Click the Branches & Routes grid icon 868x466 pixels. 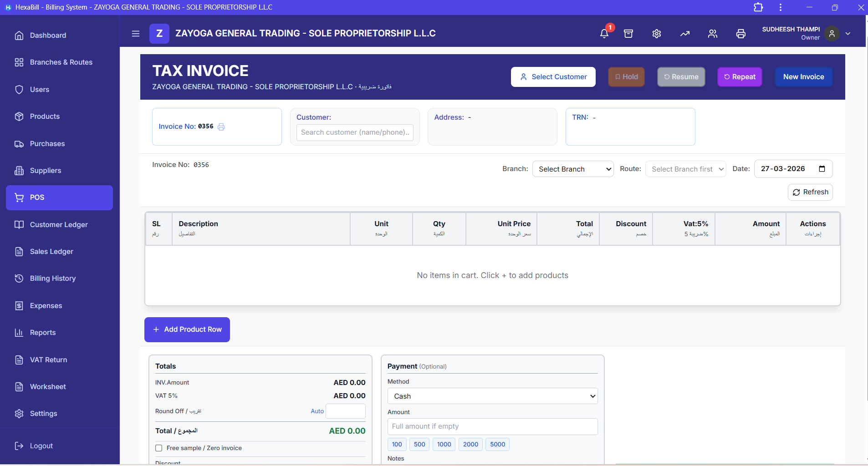tap(19, 62)
